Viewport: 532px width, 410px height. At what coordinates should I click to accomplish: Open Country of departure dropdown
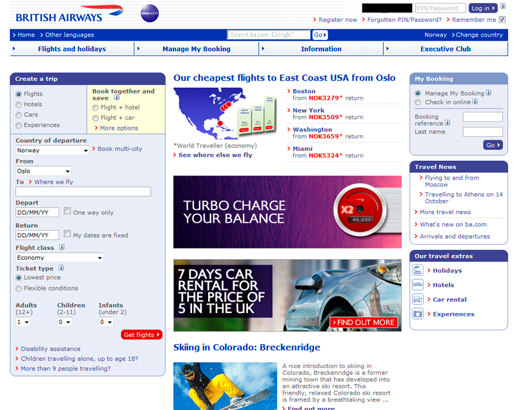tap(53, 150)
